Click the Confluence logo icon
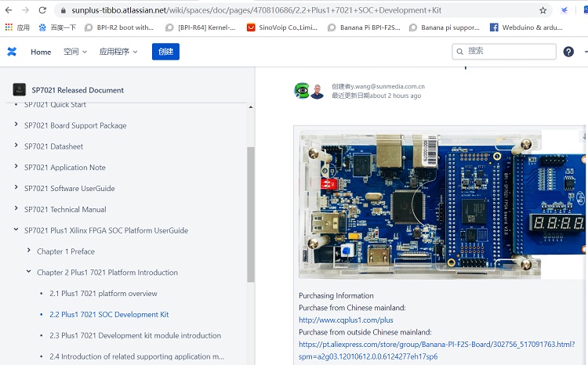 pyautogui.click(x=12, y=52)
